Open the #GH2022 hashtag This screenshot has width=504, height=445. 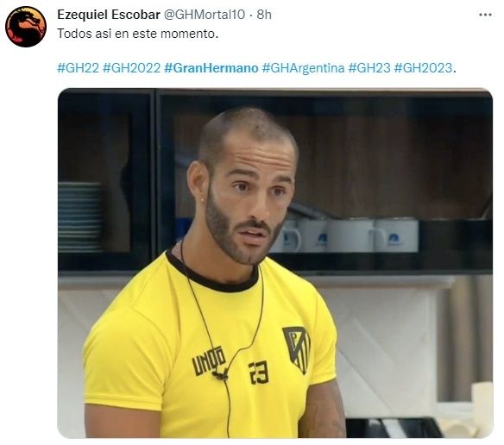coord(131,68)
